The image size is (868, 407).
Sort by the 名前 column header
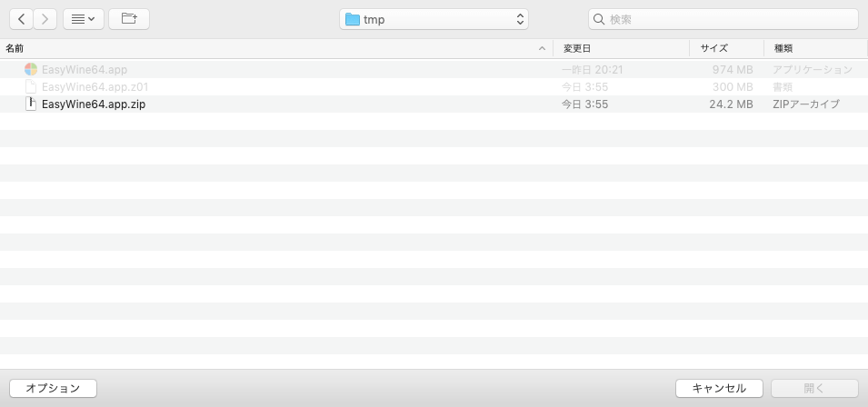[x=276, y=49]
